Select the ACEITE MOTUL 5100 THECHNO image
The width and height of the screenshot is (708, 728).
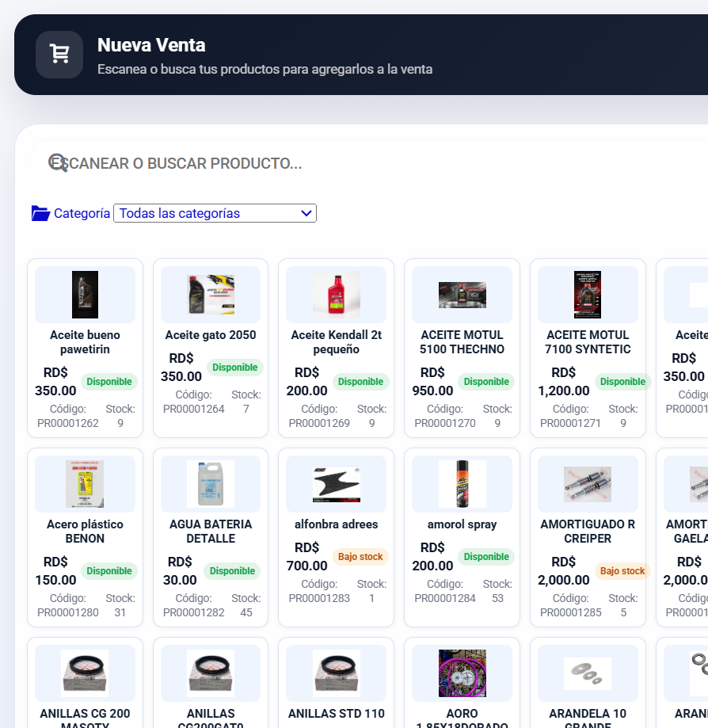pyautogui.click(x=462, y=295)
